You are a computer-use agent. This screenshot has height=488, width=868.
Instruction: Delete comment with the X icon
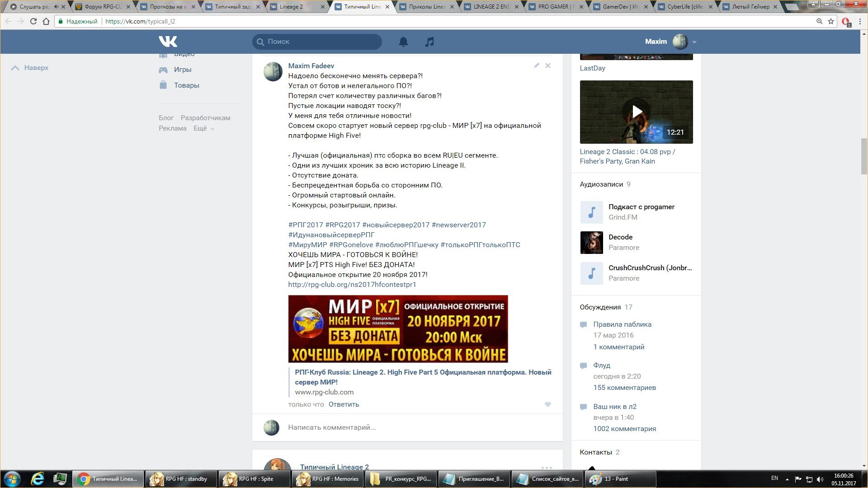(548, 66)
